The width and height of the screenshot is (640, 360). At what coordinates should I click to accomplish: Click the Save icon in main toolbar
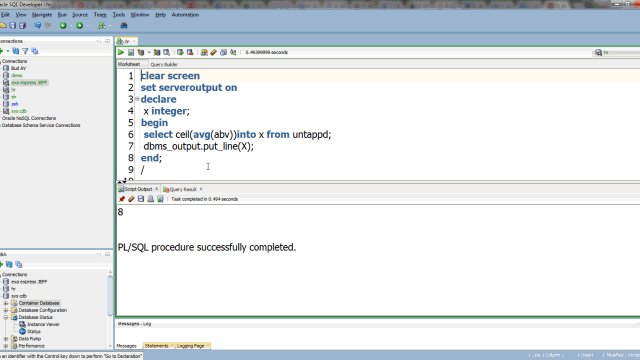(x=13, y=25)
